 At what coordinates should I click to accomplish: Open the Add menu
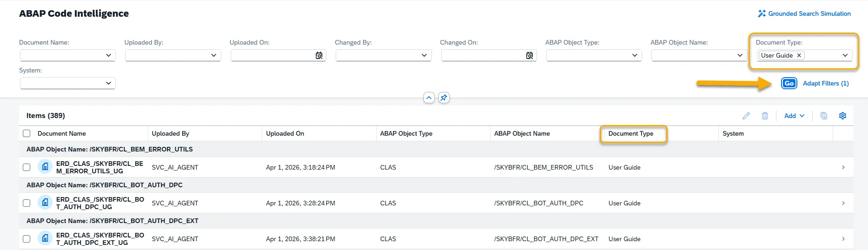click(794, 116)
